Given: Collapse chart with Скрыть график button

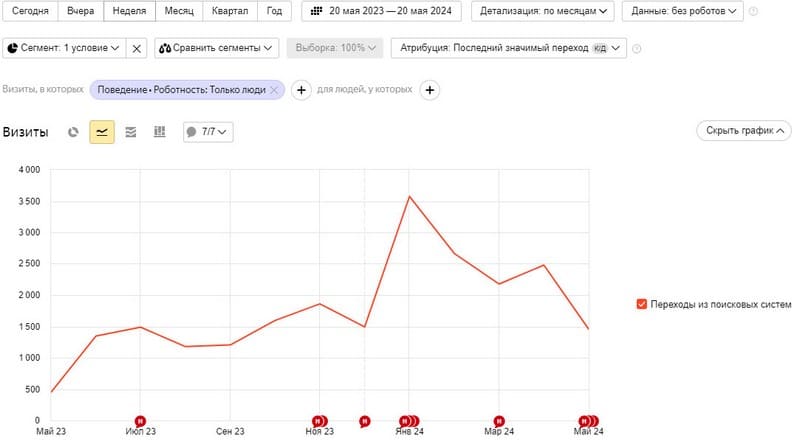Looking at the screenshot, I should [x=744, y=131].
